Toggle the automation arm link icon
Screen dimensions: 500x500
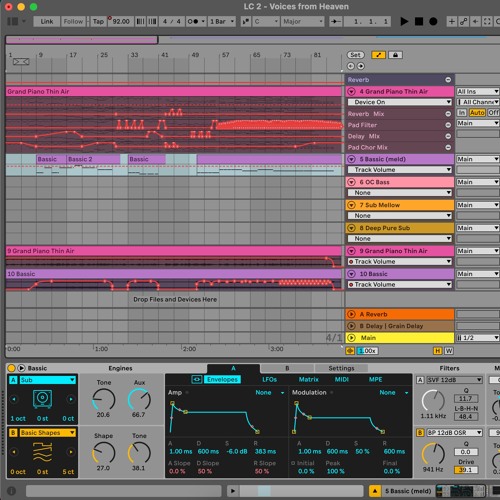coord(464,22)
